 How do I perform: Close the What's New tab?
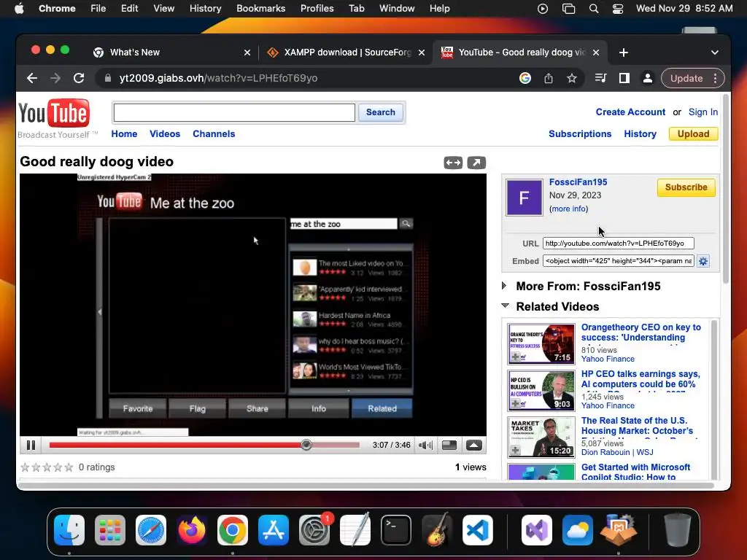click(x=247, y=52)
